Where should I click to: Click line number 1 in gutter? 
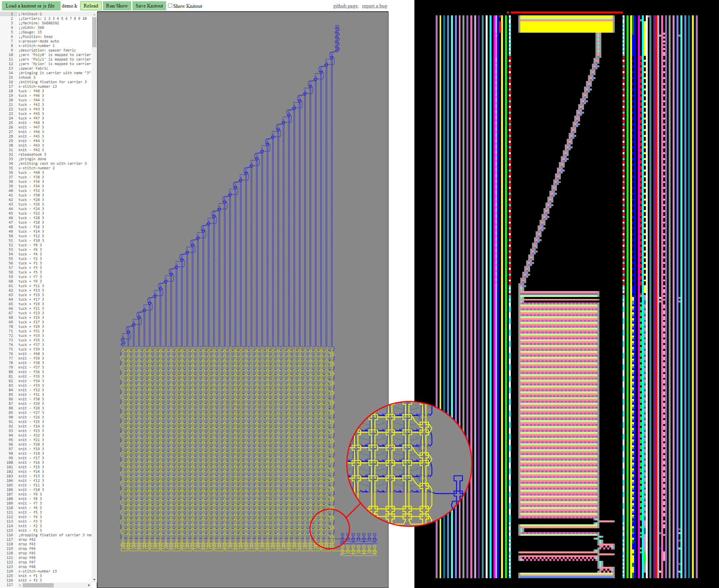click(12, 14)
